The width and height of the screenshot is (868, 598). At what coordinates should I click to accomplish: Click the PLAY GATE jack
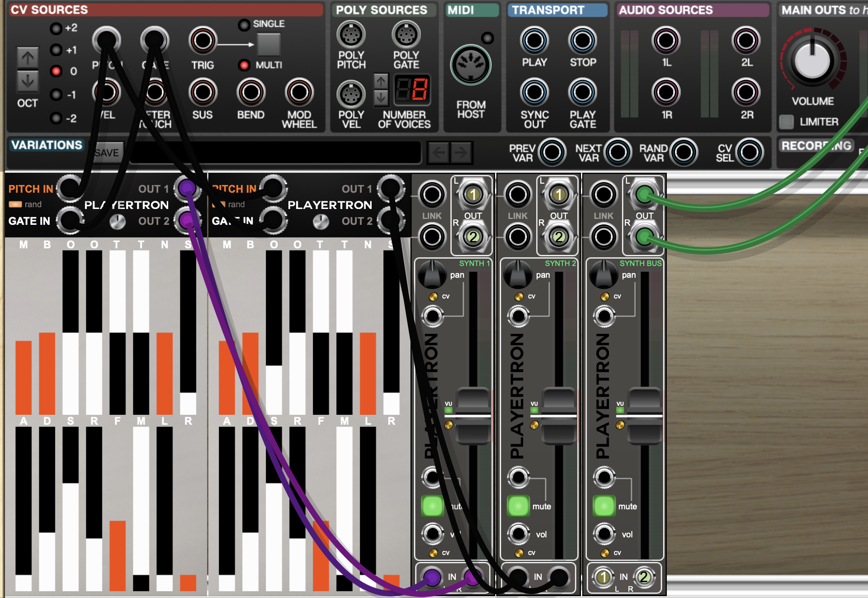pos(583,92)
